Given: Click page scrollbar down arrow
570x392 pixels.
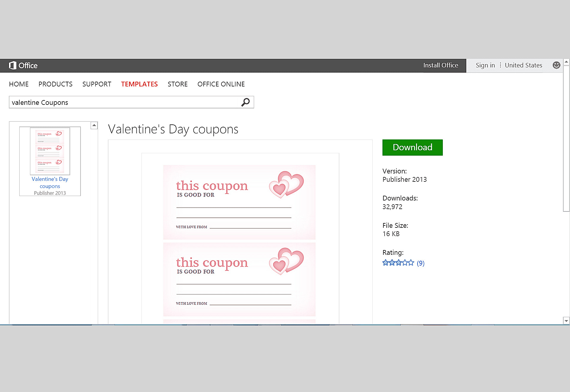Looking at the screenshot, I should coord(566,321).
